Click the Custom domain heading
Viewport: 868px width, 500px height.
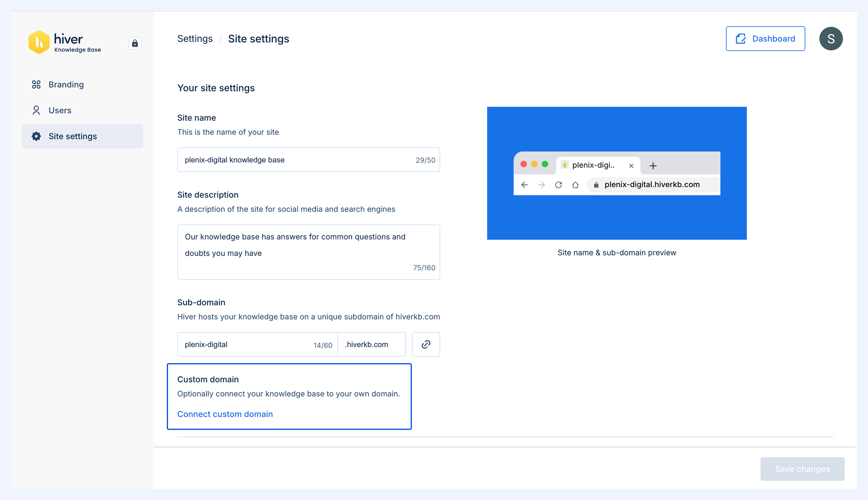pos(208,379)
